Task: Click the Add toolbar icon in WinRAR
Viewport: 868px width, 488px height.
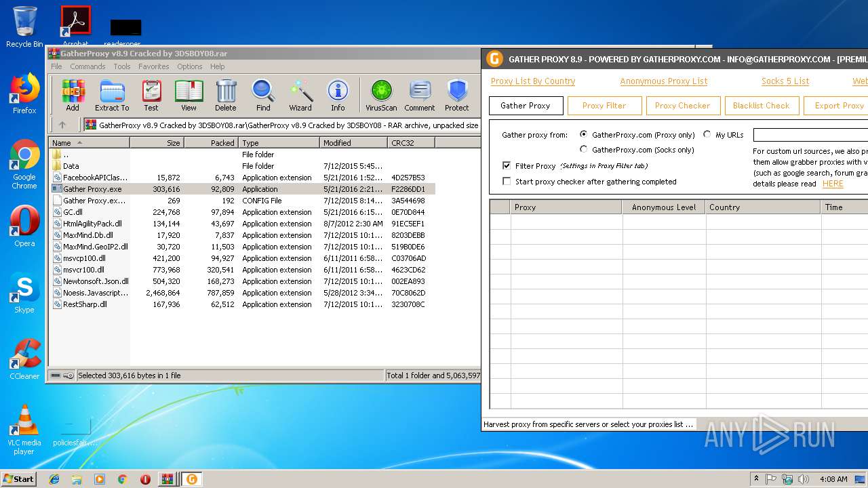Action: [73, 96]
